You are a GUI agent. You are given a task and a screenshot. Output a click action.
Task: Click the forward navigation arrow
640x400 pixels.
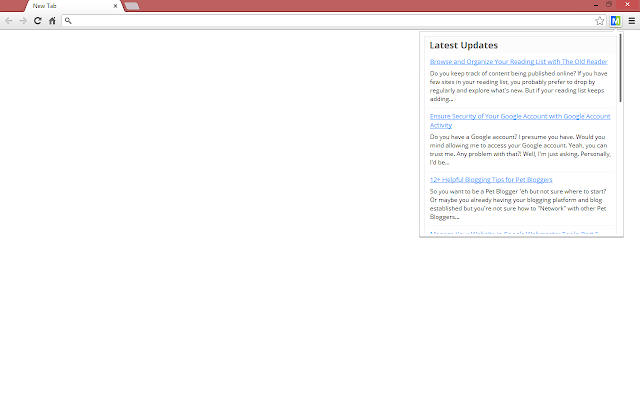pos(23,20)
